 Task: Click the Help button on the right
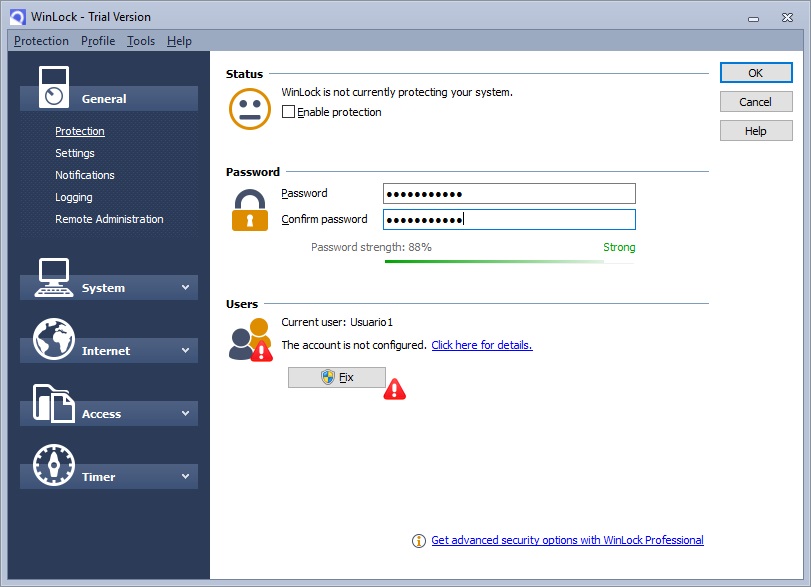(756, 131)
